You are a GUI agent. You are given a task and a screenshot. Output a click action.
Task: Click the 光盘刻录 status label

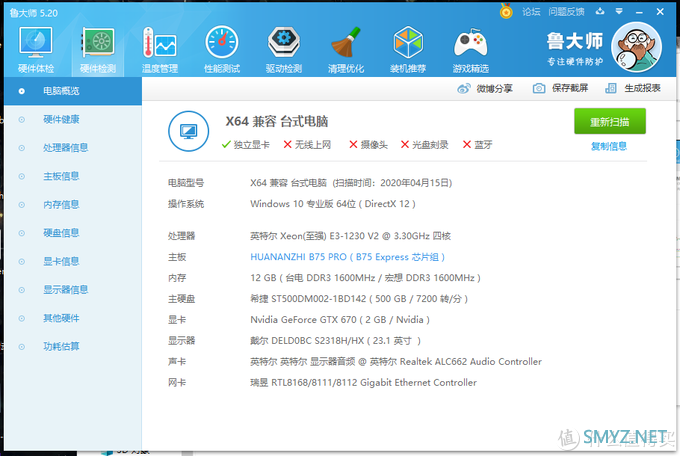(x=424, y=145)
